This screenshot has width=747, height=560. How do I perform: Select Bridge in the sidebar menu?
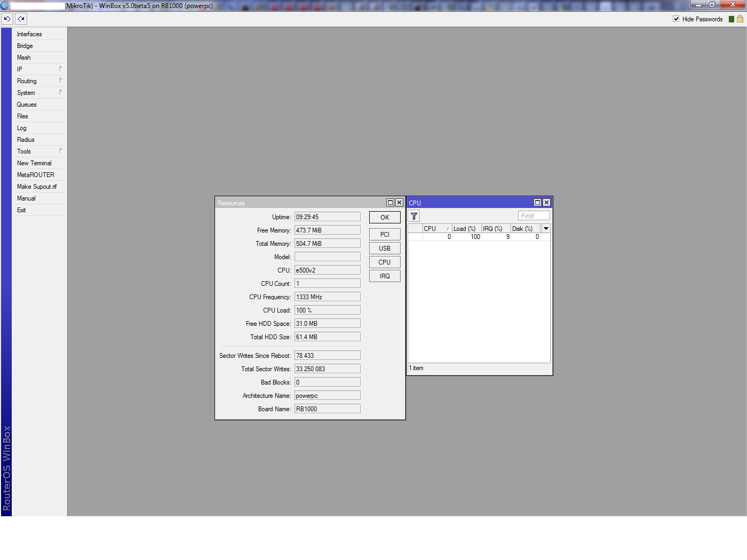tap(40, 46)
